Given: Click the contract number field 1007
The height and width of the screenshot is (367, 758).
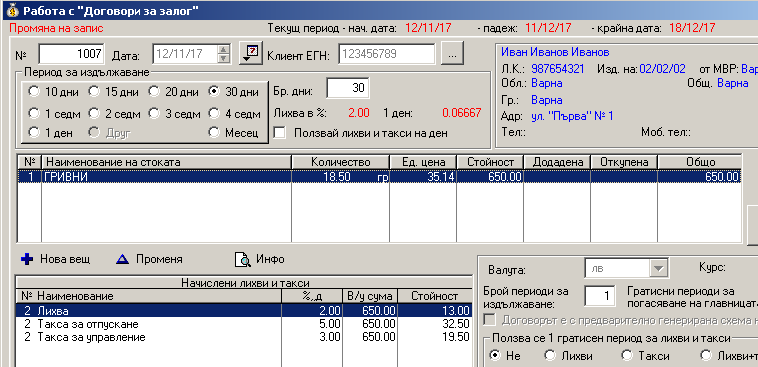Looking at the screenshot, I should (x=72, y=54).
